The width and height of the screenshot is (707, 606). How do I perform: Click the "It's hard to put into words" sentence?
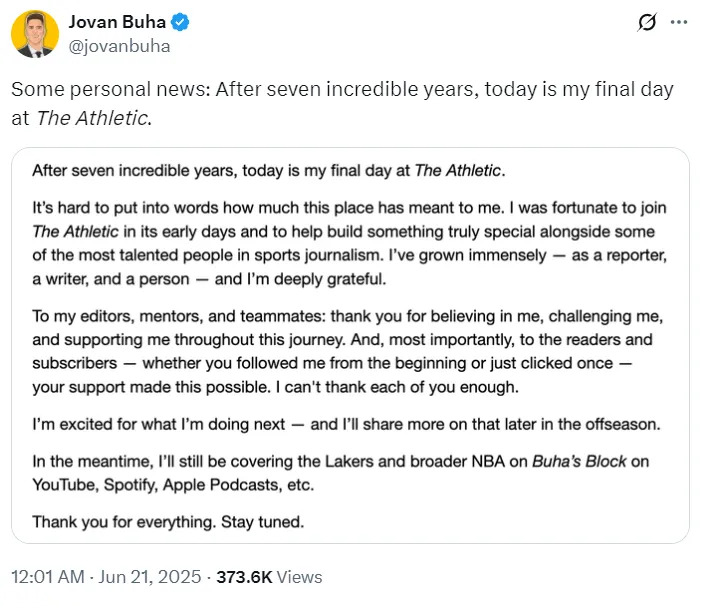[267, 207]
